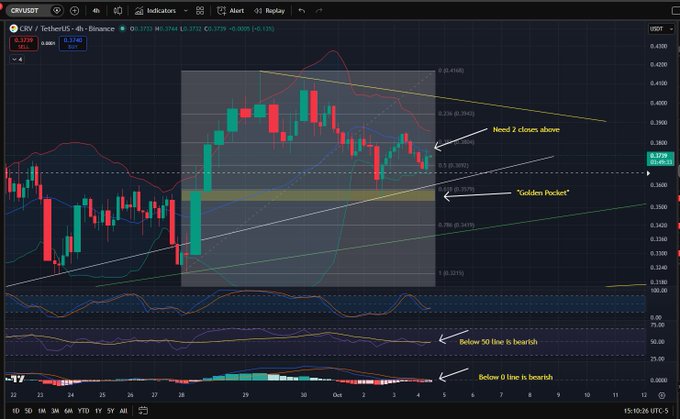Click the 50.00 RSI scale value

point(657,342)
